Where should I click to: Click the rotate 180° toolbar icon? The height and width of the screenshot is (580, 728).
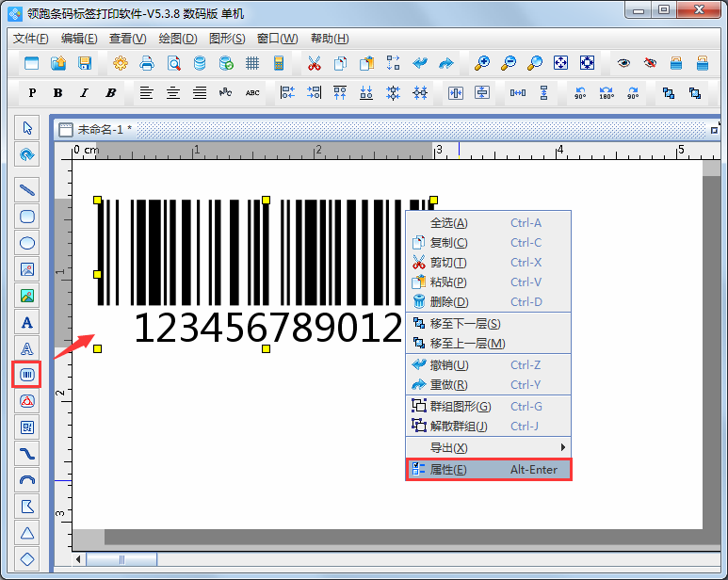(x=607, y=93)
